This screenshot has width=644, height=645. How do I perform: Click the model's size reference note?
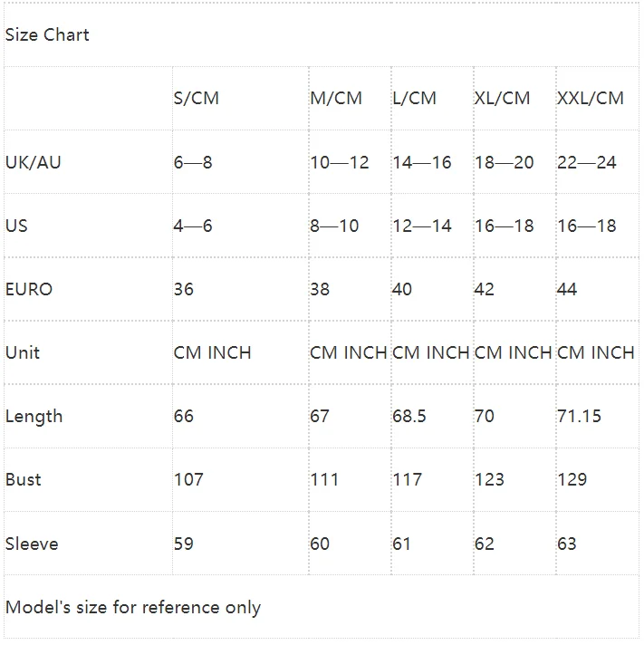pos(133,607)
